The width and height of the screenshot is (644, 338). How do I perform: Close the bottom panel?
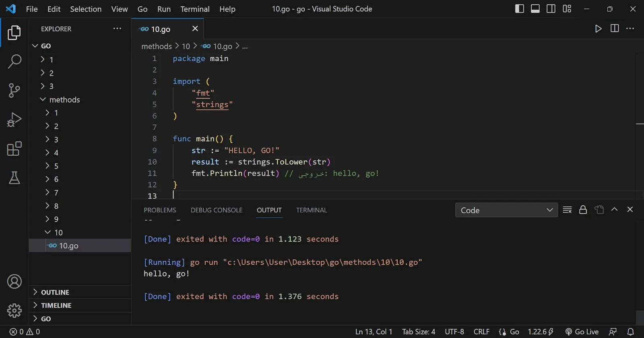click(x=630, y=209)
